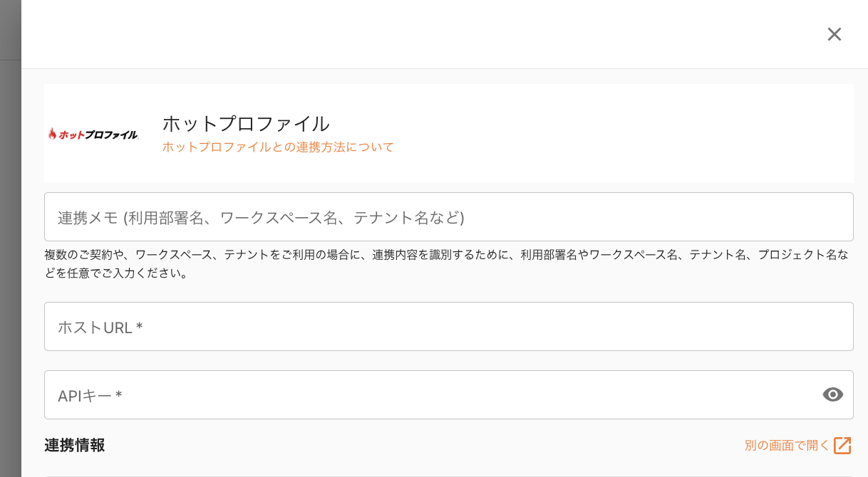Viewport: 868px width, 477px height.
Task: Click the ホストURL required asterisk label
Action: pos(140,327)
